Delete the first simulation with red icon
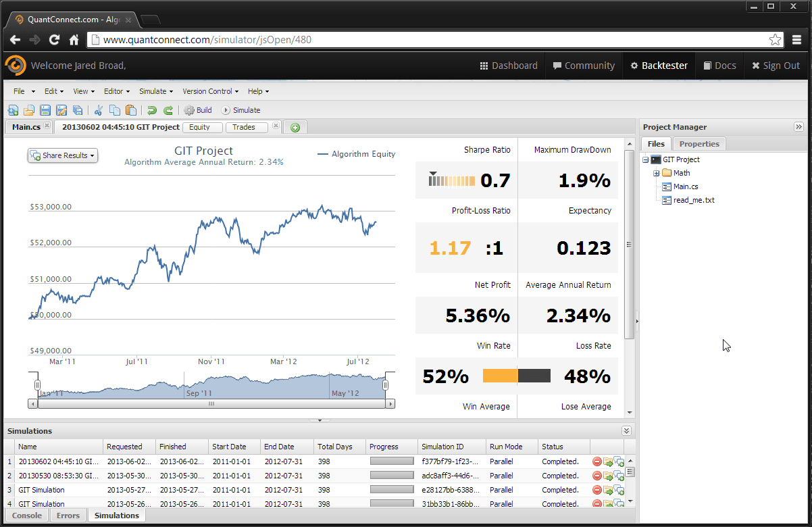 (x=597, y=461)
